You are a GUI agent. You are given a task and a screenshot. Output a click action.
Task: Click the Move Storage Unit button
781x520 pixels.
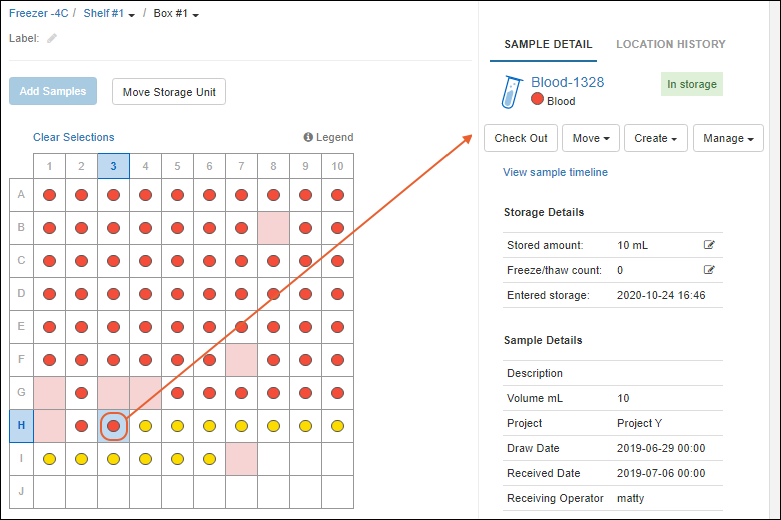[168, 92]
